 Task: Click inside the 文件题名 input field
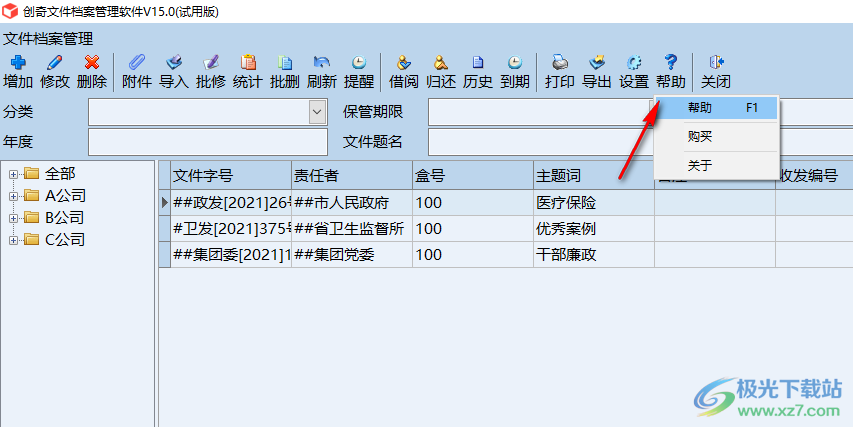[541, 142]
